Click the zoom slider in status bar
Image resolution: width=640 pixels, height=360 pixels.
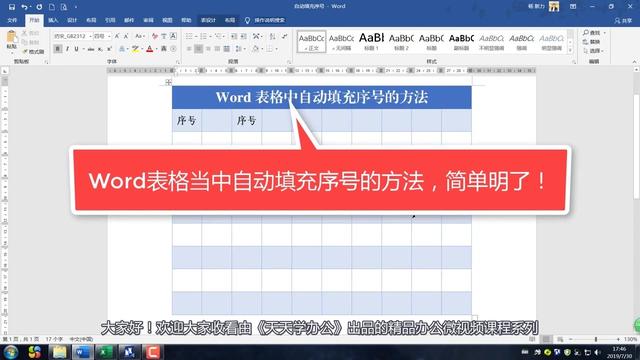point(596,339)
